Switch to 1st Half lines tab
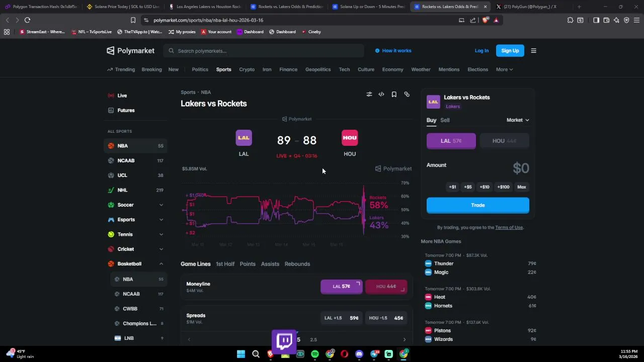This screenshot has height=362, width=644. pos(225,264)
